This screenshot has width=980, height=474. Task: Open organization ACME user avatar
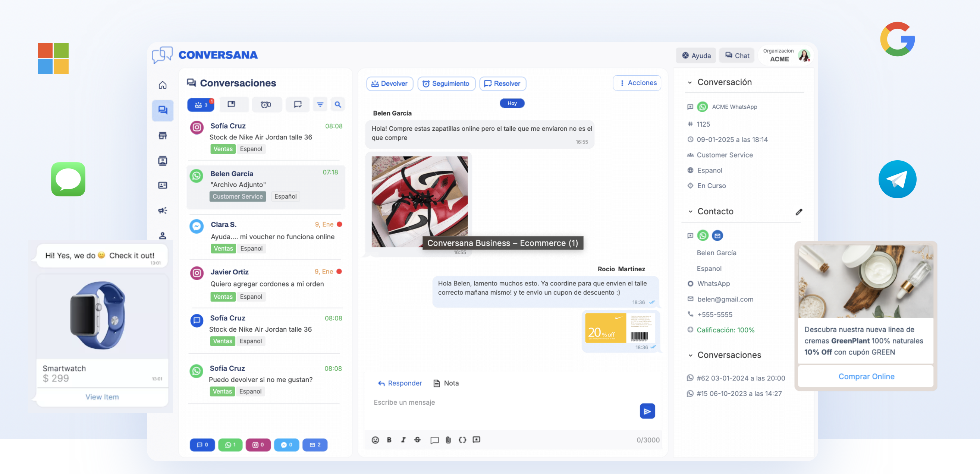804,56
